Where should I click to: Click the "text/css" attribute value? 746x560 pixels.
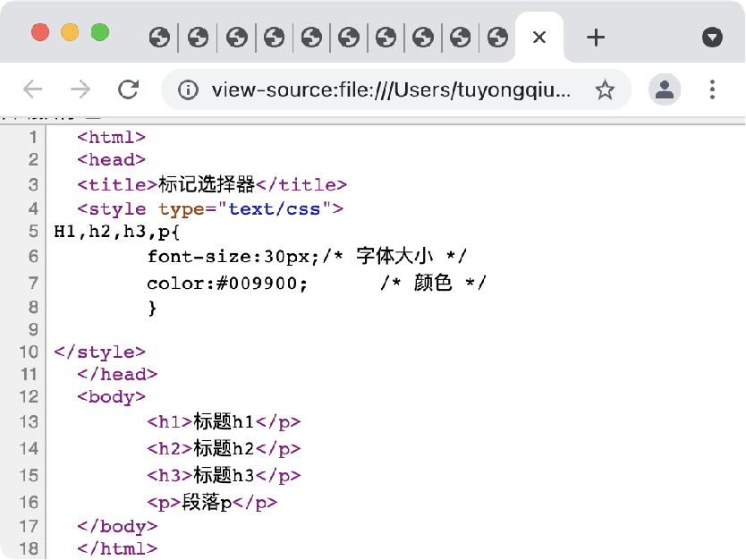click(275, 208)
